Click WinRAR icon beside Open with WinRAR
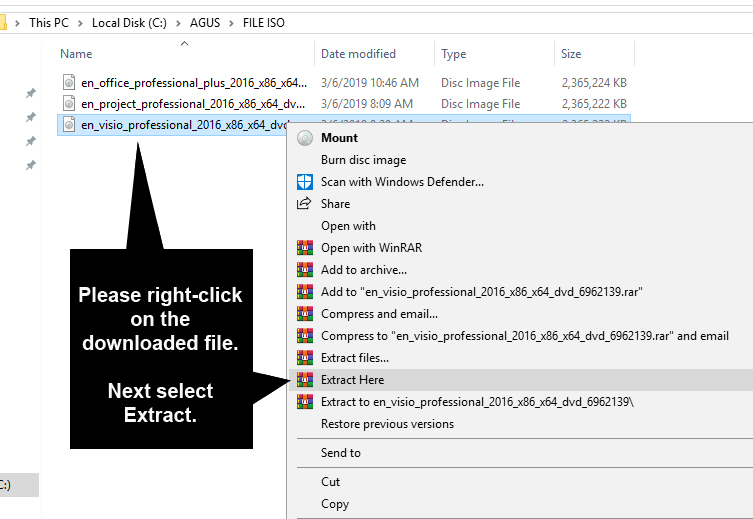The width and height of the screenshot is (753, 519). 305,248
